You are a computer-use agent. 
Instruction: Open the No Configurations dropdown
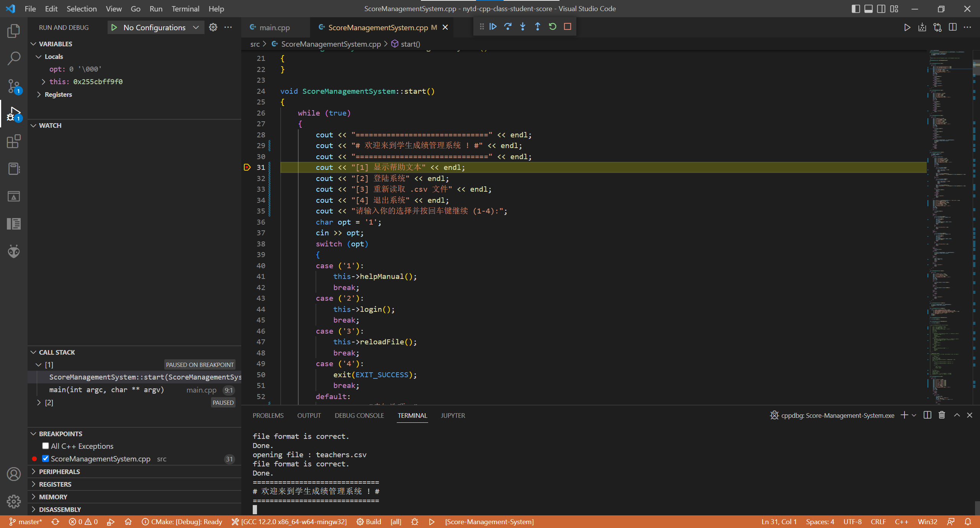pyautogui.click(x=161, y=27)
